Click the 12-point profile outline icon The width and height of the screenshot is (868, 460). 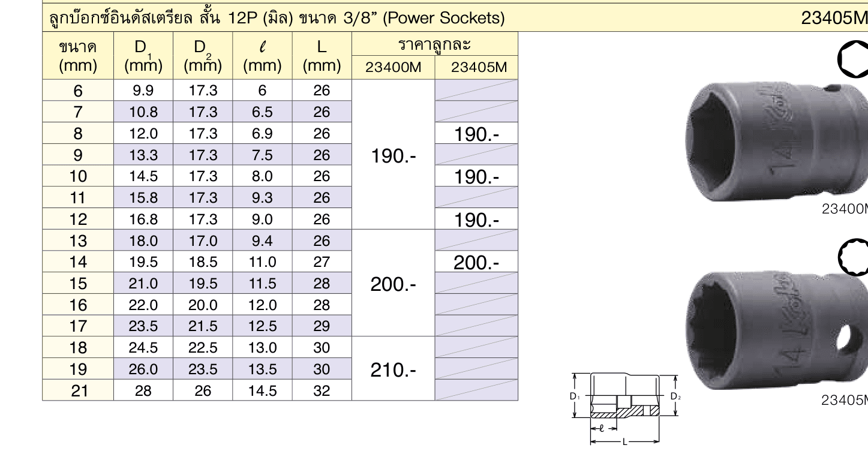click(854, 256)
